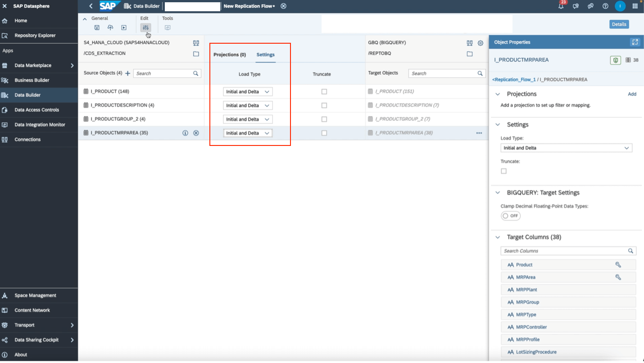Click the info icon on I_PRODUCTMRPAREA row
Viewport: 644px width, 363px height.
click(x=185, y=133)
